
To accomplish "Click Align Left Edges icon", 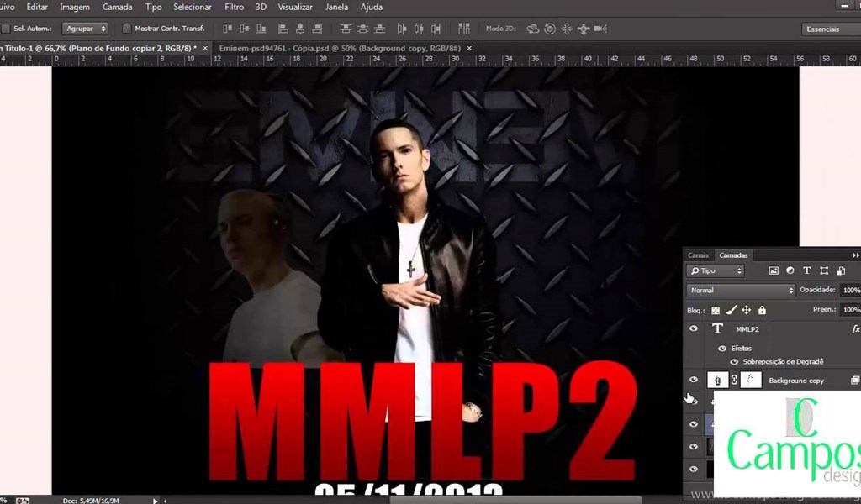I will 283,29.
